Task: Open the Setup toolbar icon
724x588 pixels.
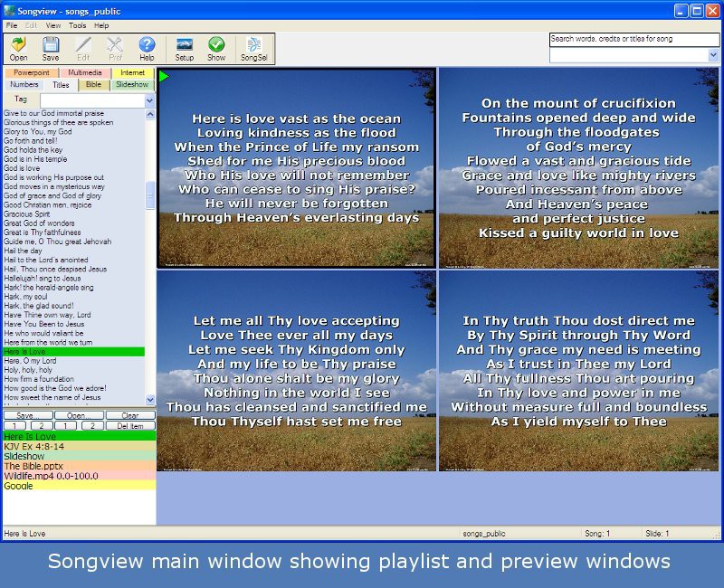Action: [185, 49]
